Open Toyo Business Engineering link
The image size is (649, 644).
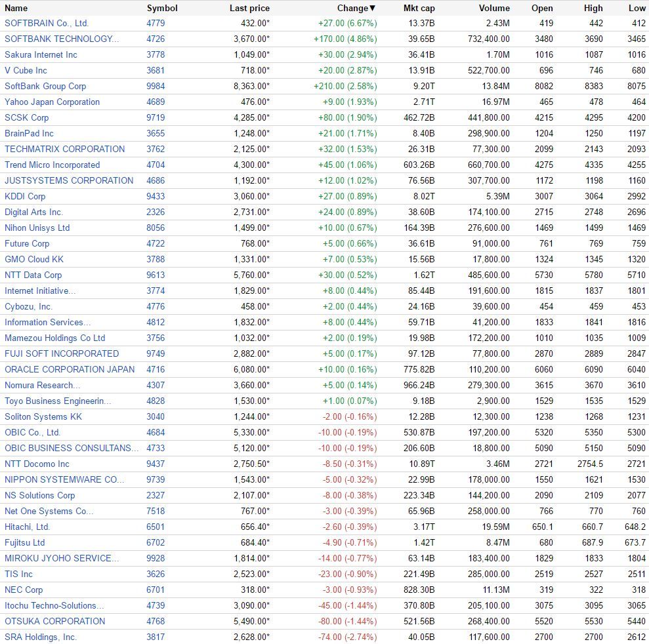tap(58, 401)
